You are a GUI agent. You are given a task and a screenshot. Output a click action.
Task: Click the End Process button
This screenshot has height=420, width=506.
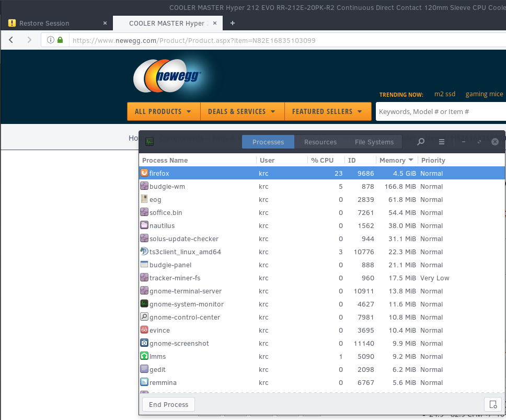(168, 404)
